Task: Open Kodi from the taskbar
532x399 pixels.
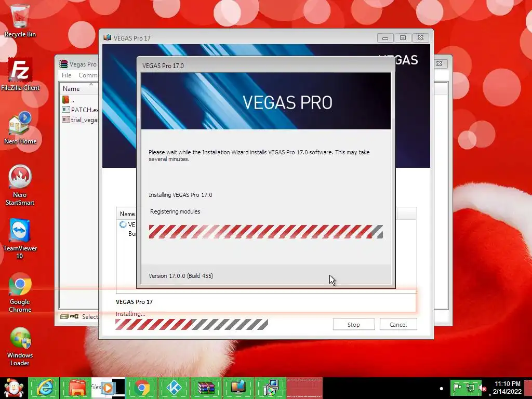Action: tap(174, 388)
